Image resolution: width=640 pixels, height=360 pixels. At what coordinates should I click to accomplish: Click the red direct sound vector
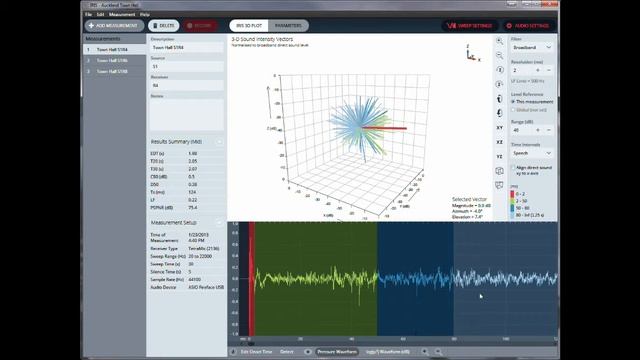(x=384, y=128)
